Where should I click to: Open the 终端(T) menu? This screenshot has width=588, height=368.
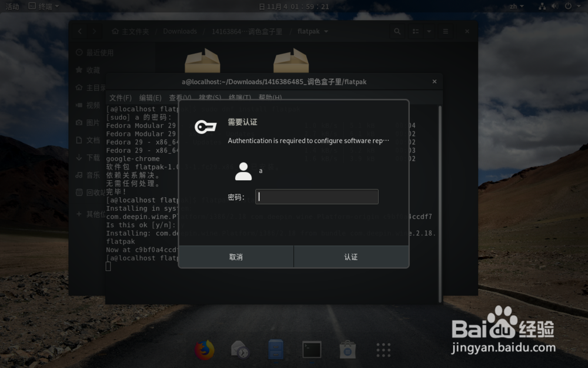click(240, 97)
